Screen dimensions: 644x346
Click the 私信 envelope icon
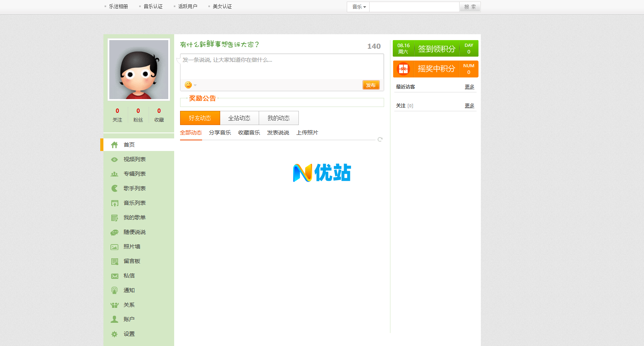coord(114,276)
